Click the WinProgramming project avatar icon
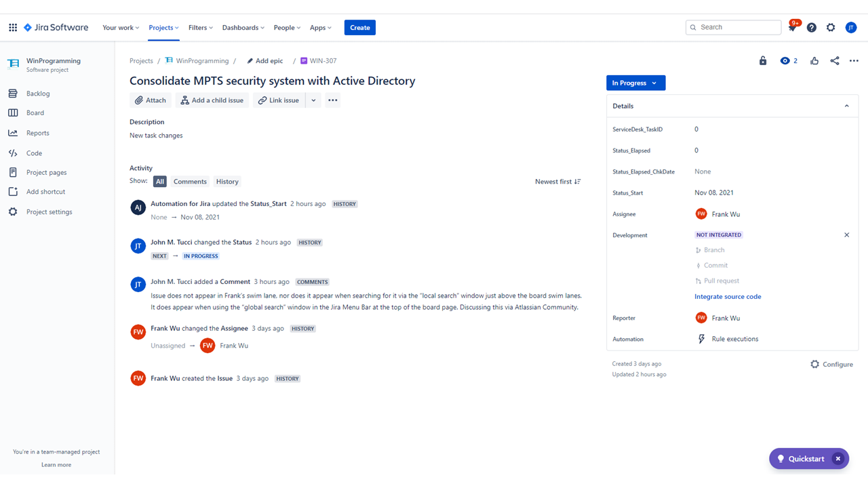The image size is (868, 488). pyautogui.click(x=13, y=64)
